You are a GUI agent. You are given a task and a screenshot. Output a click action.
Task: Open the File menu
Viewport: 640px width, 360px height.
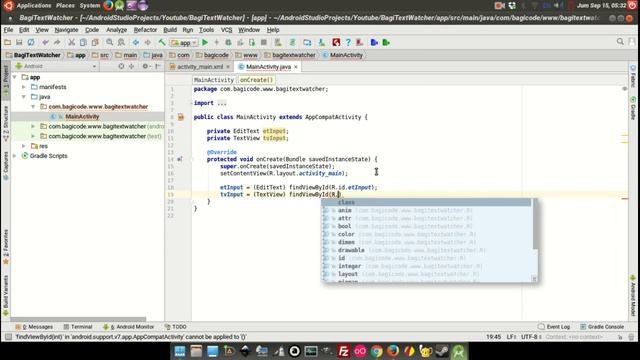coord(8,30)
